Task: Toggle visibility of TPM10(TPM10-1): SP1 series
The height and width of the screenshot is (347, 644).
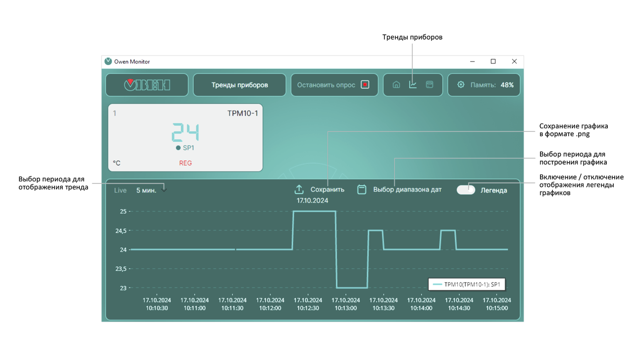Action: click(x=466, y=284)
